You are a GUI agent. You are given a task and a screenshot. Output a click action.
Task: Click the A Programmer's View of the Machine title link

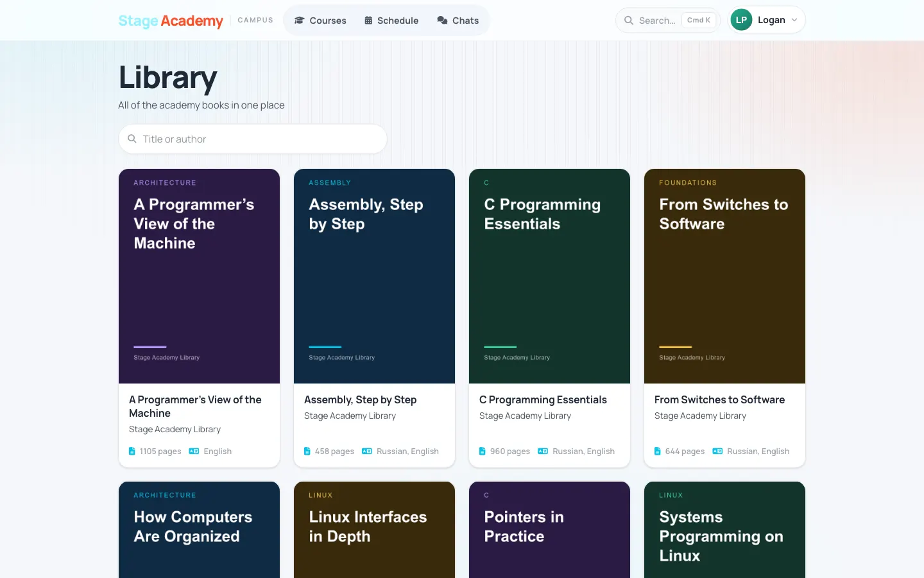point(195,407)
